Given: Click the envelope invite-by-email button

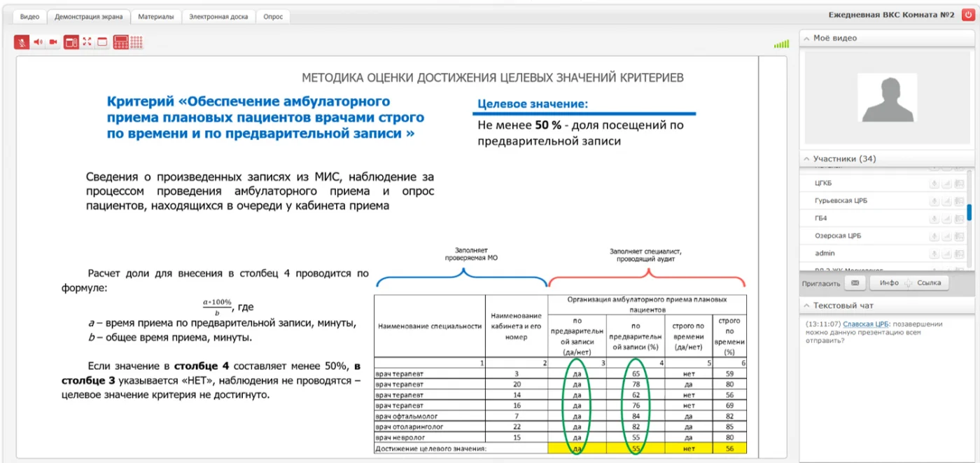Looking at the screenshot, I should 855,283.
